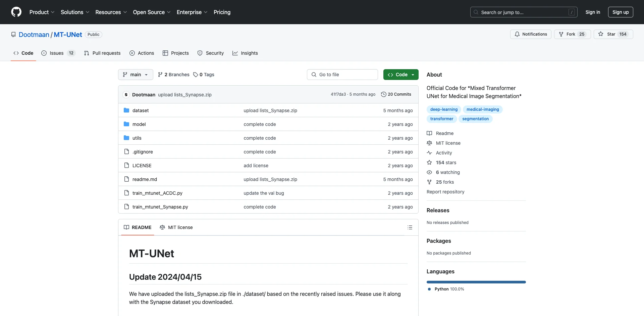The width and height of the screenshot is (644, 316).
Task: Open the Projects tab
Action: (176, 53)
